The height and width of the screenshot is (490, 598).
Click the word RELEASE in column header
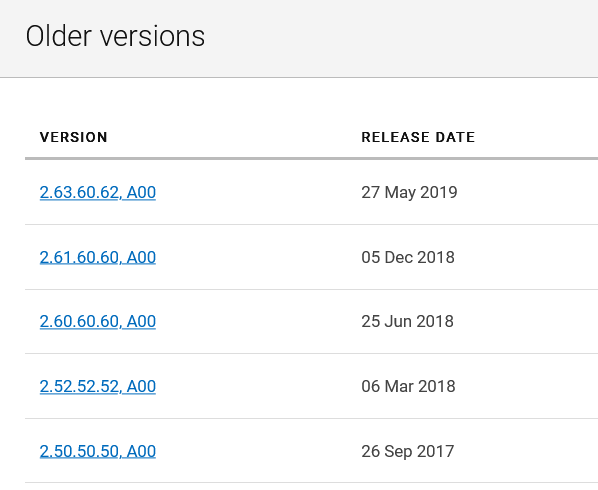point(395,137)
